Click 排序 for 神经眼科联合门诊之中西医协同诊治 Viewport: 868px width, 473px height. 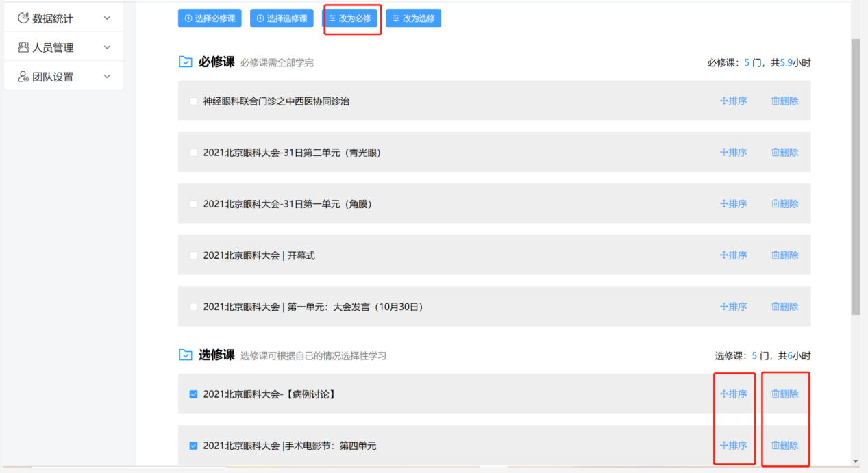pos(733,101)
